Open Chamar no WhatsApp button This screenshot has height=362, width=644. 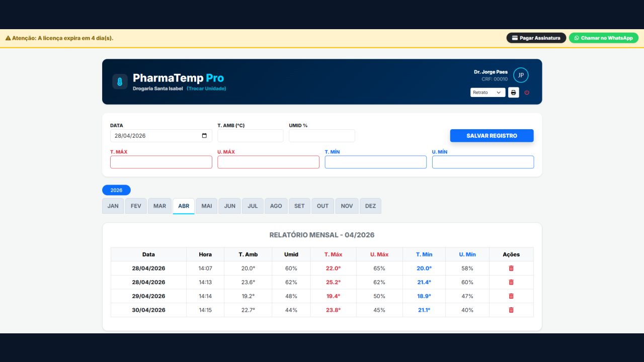604,38
